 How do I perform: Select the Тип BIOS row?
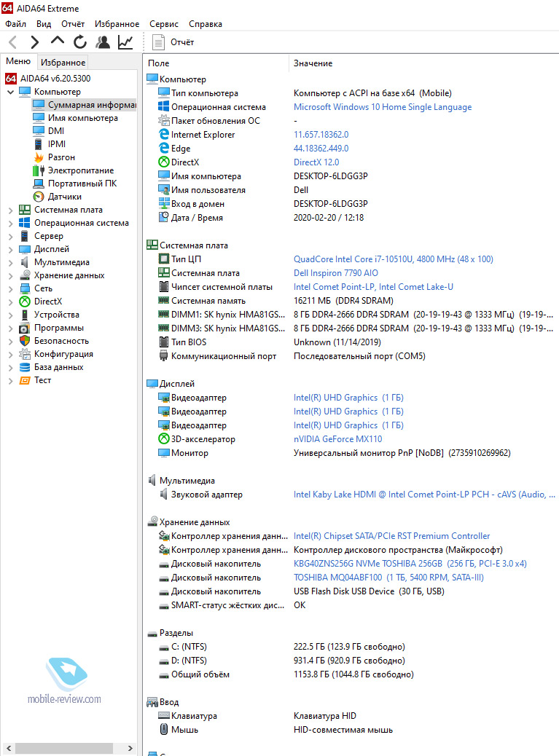351,342
